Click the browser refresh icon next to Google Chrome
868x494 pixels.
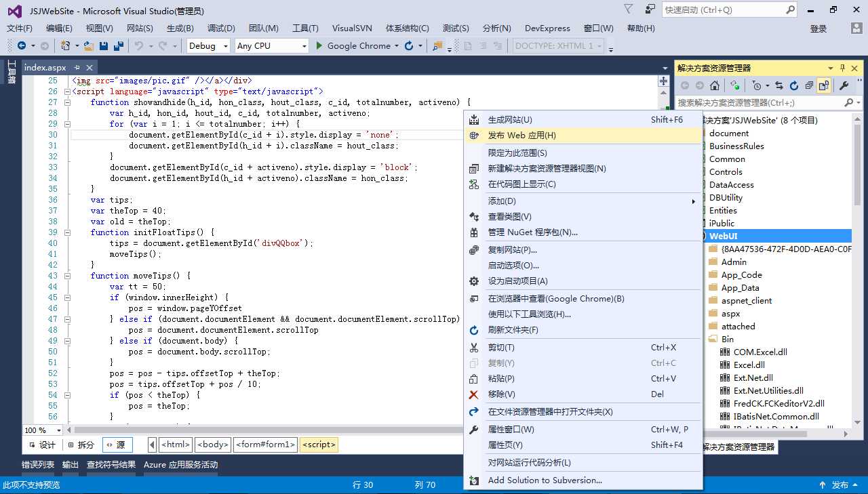[x=409, y=45]
